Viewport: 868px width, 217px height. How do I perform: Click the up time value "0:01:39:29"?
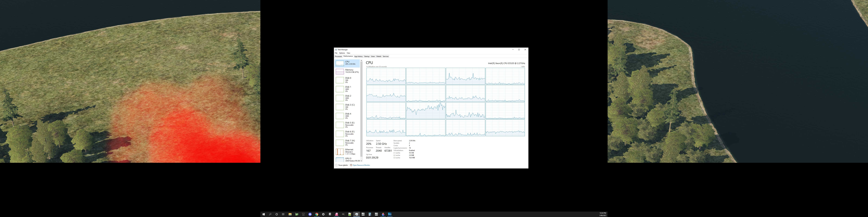click(x=372, y=158)
